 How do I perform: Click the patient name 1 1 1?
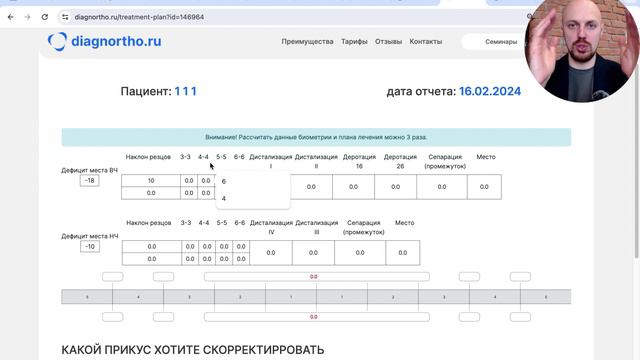tap(186, 91)
